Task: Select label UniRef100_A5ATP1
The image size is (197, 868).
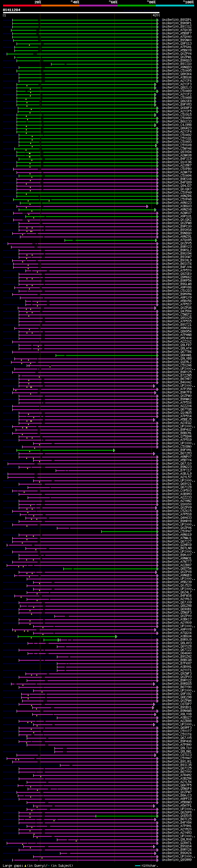Action: click(176, 806)
